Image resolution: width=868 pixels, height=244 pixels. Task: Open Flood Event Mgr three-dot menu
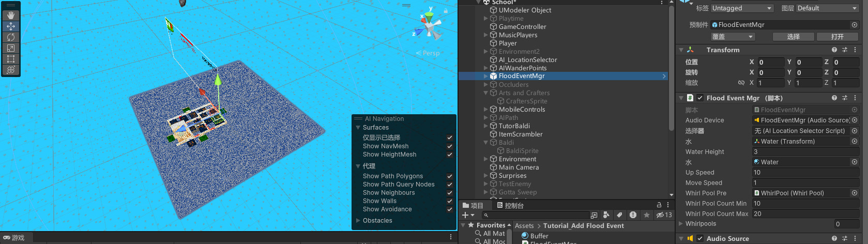coord(855,98)
